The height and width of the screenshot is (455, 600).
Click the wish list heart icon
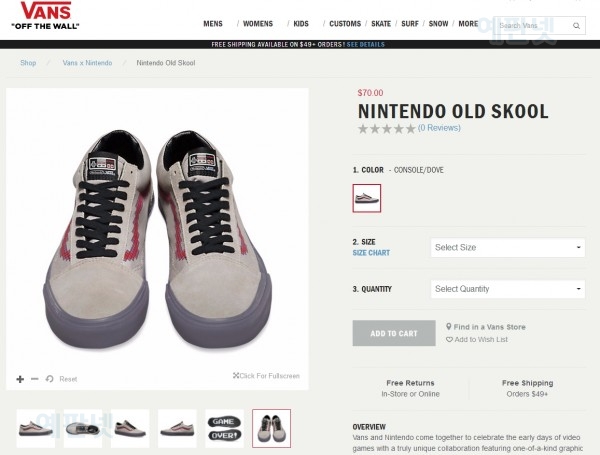(449, 339)
